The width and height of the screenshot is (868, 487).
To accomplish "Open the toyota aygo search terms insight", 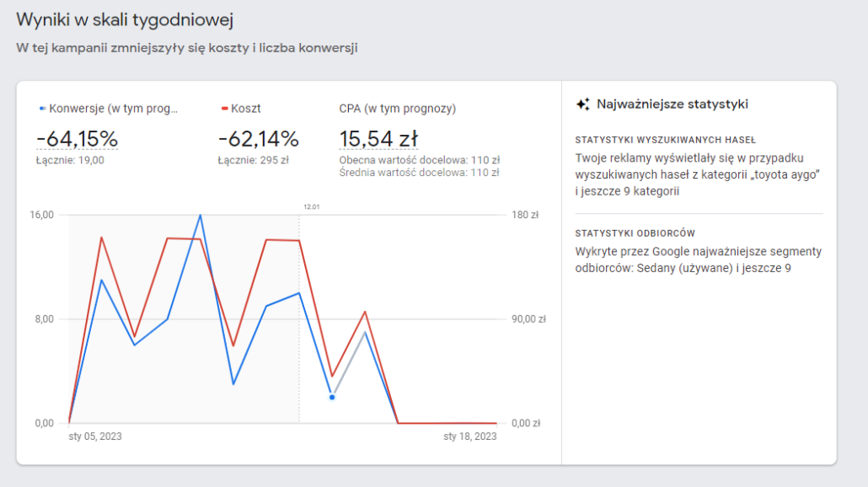I will (x=698, y=174).
